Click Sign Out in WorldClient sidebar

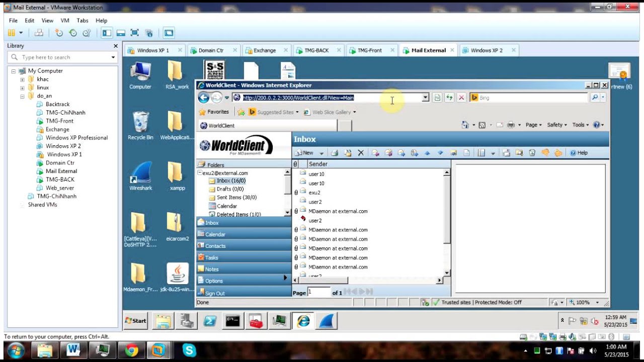point(215,293)
